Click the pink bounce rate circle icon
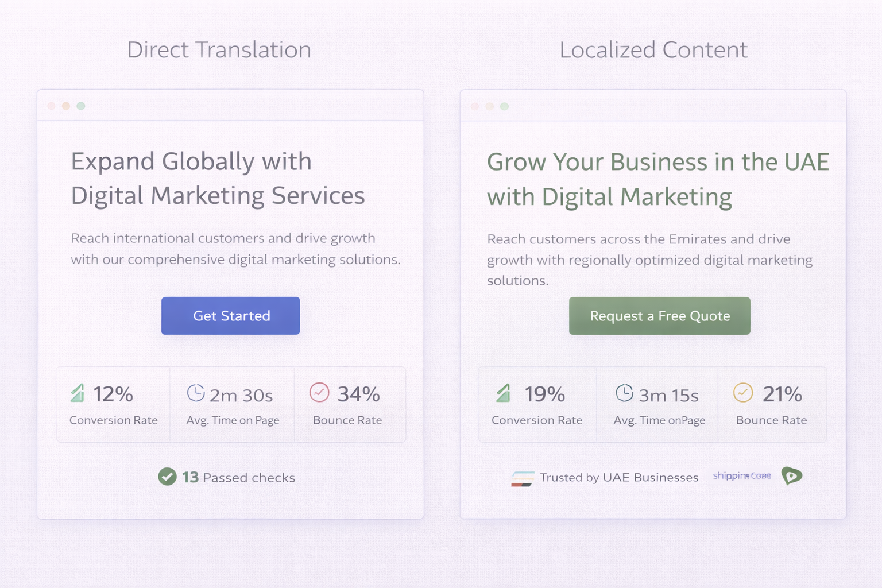The height and width of the screenshot is (588, 882). (x=320, y=393)
